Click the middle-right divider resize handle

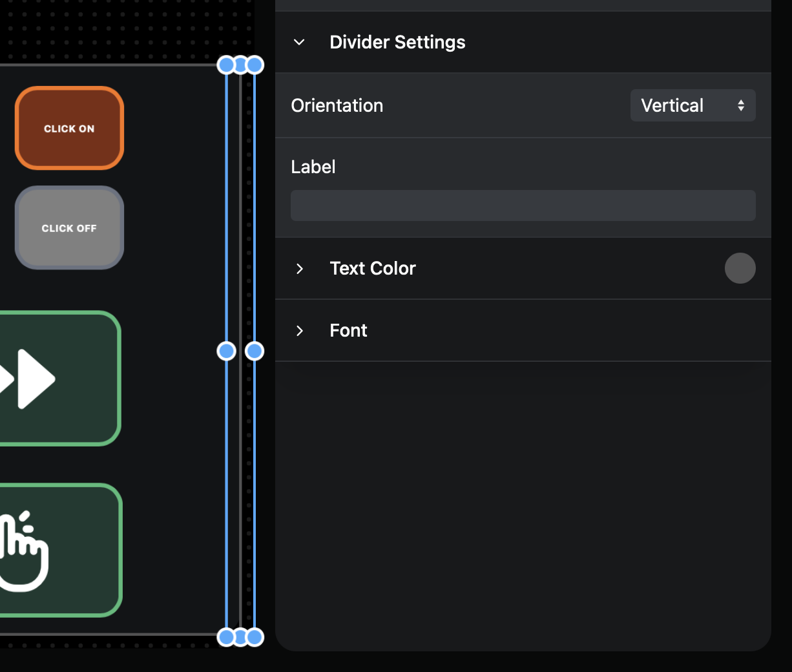click(x=255, y=351)
